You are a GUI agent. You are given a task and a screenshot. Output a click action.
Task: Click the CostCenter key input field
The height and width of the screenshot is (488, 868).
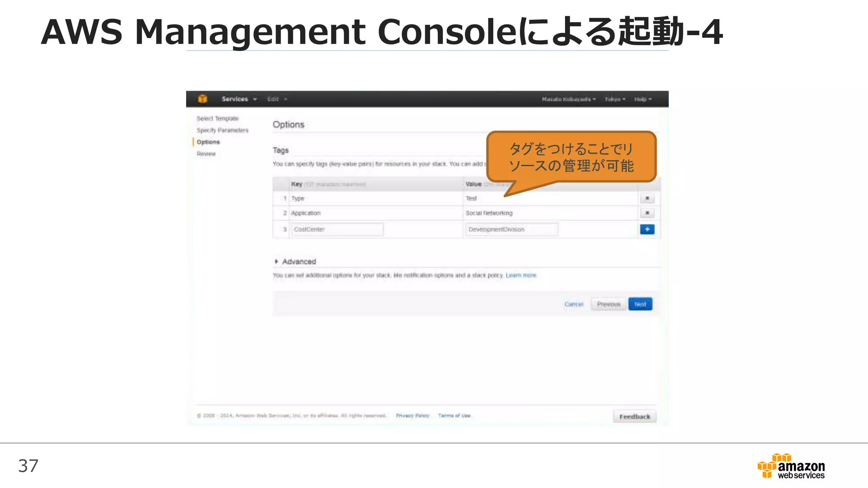pos(337,229)
